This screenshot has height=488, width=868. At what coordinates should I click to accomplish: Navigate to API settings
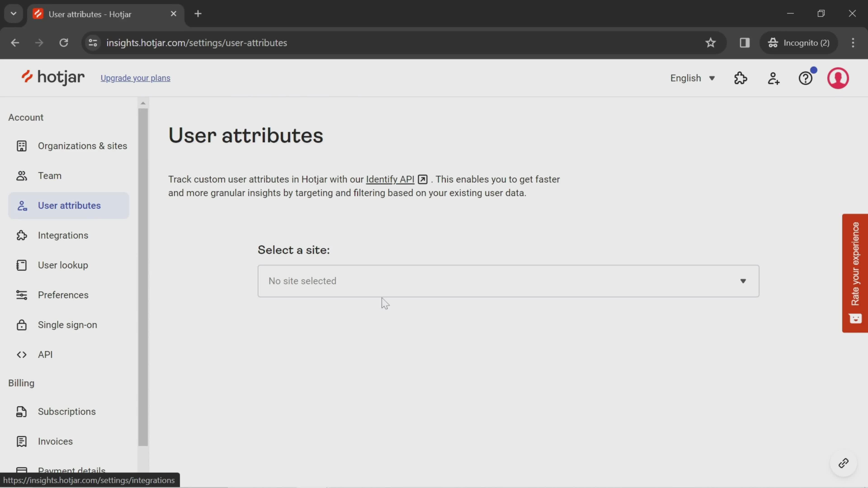coord(45,354)
